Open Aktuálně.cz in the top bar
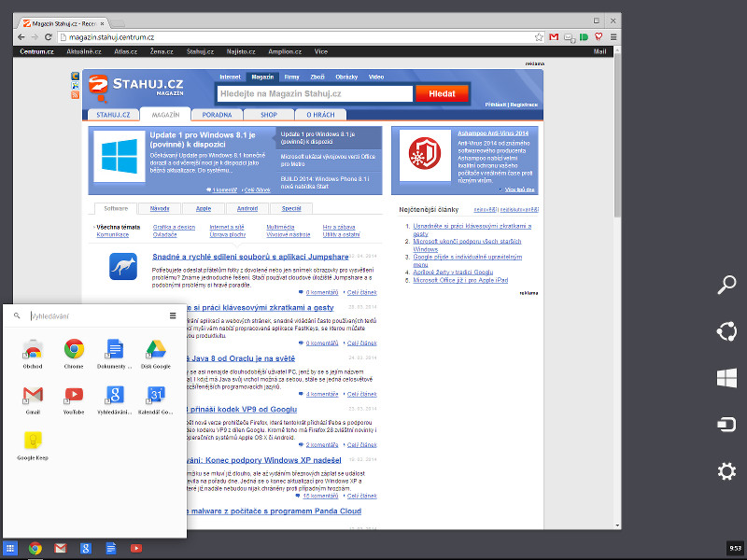The image size is (747, 560). click(x=84, y=51)
